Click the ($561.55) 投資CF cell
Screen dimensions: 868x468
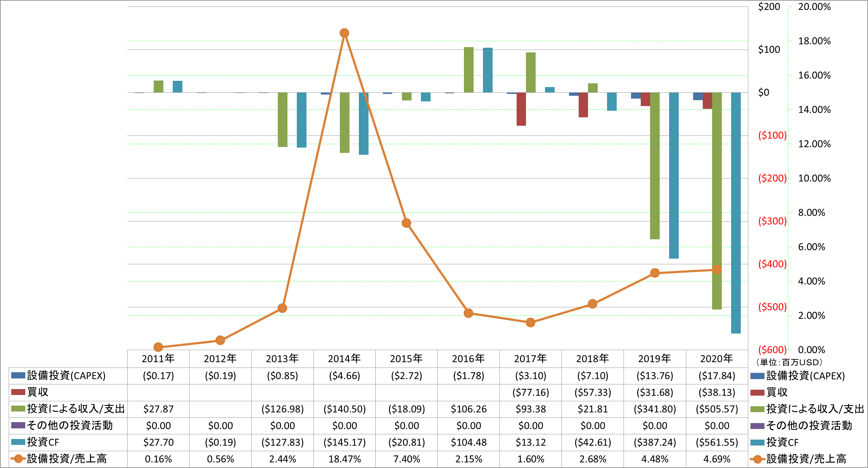pyautogui.click(x=717, y=442)
